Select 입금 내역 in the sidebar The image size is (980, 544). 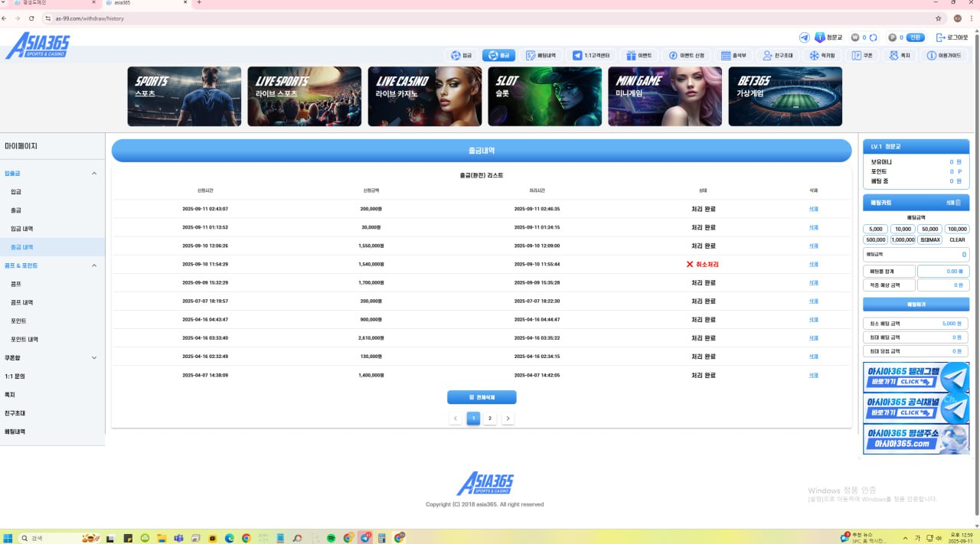click(x=52, y=229)
